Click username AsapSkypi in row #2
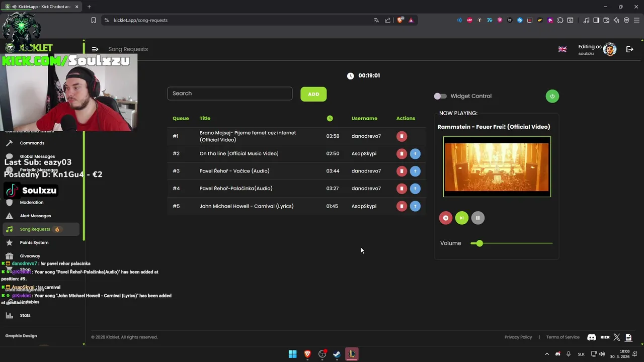The width and height of the screenshot is (644, 362). pos(364,154)
